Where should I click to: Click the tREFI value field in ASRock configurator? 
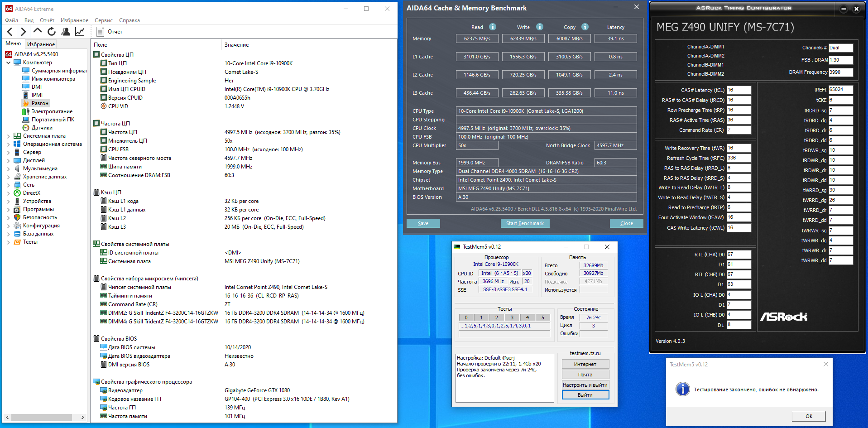(x=841, y=90)
